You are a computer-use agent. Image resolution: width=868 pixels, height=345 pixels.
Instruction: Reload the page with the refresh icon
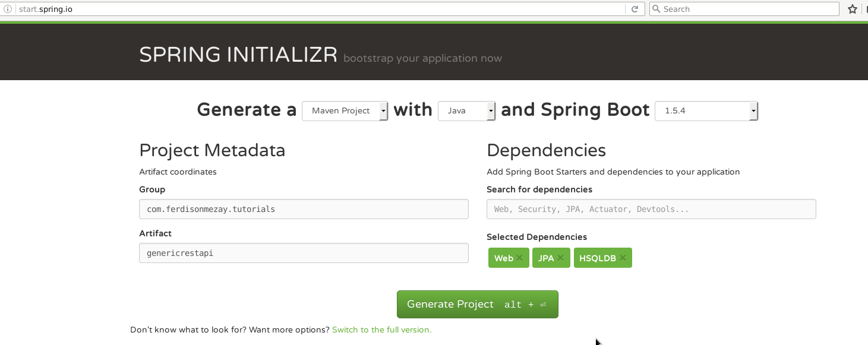pyautogui.click(x=635, y=9)
